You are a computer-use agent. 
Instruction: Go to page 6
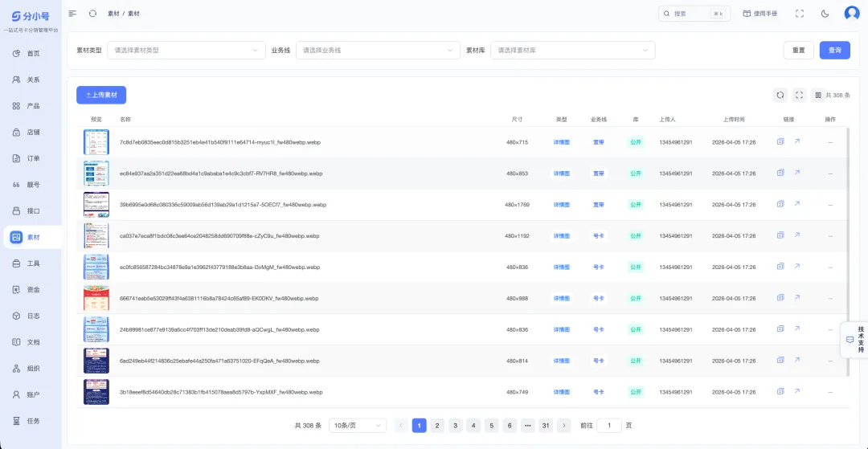[x=510, y=425]
